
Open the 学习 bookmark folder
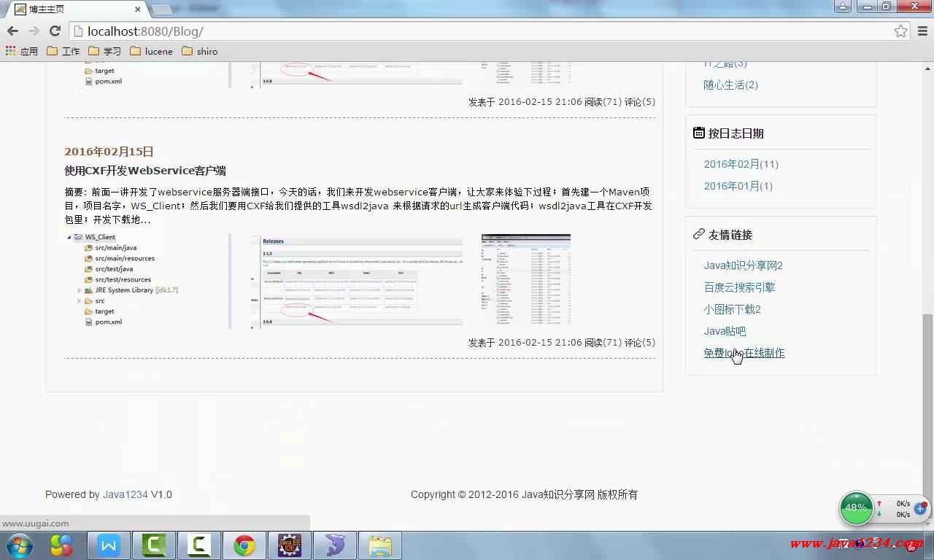105,51
